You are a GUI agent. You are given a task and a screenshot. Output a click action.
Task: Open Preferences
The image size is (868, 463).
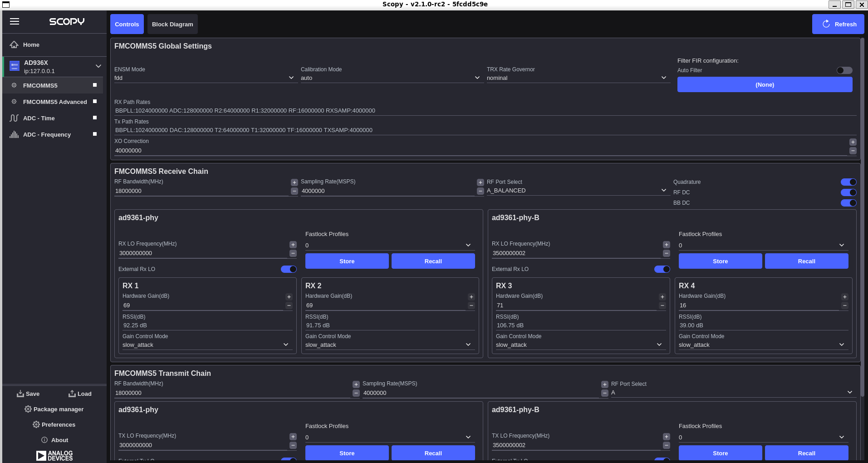(x=54, y=424)
